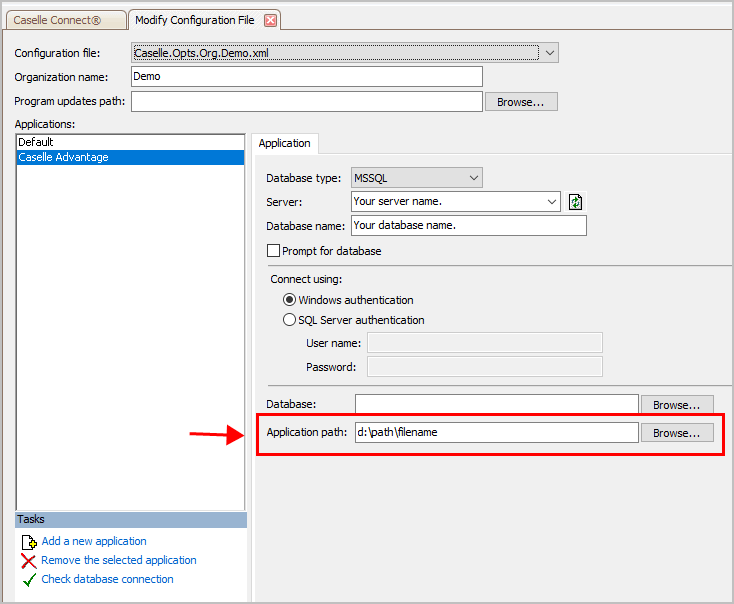This screenshot has height=604, width=734.
Task: Click the red X remove application icon
Action: point(29,561)
